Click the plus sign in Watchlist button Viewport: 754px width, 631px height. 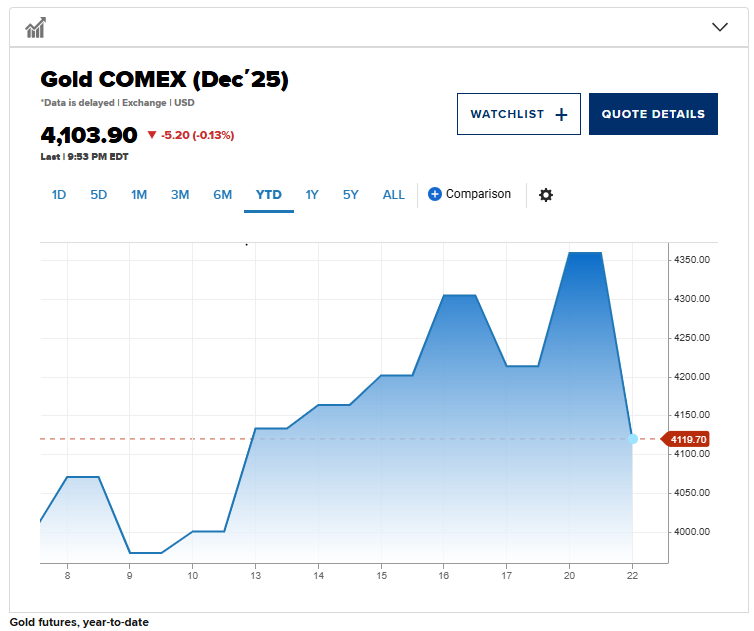pyautogui.click(x=561, y=114)
